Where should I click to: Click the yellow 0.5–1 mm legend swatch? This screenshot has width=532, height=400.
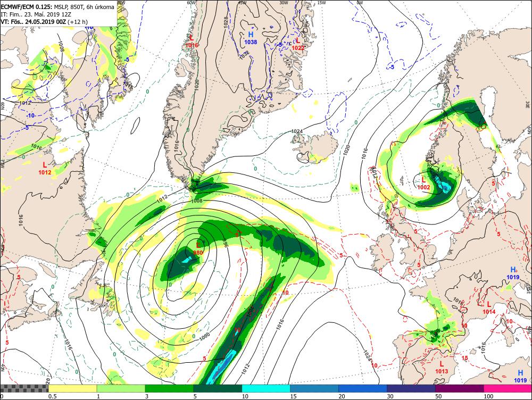point(72,388)
